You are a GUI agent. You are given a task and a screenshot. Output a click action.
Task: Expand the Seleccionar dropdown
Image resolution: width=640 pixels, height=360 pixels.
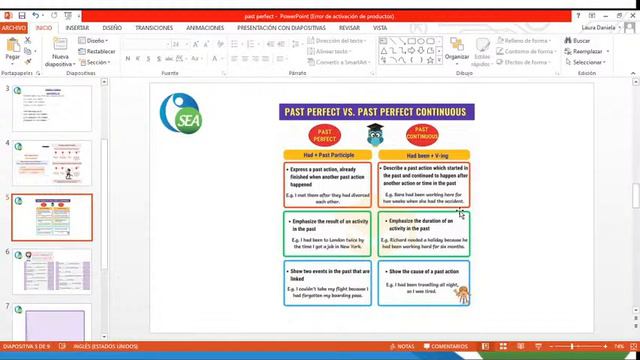586,62
